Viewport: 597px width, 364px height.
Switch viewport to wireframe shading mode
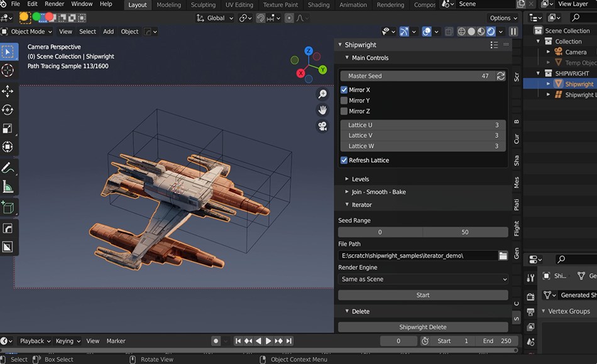[462, 31]
